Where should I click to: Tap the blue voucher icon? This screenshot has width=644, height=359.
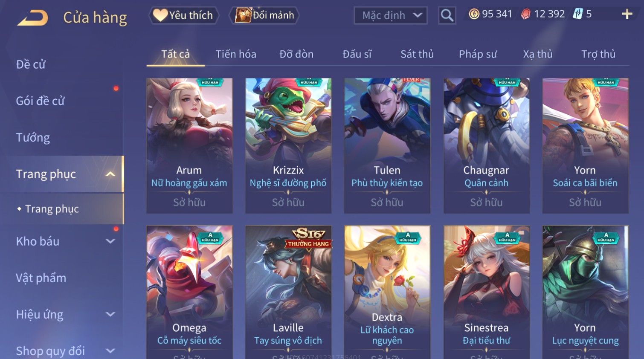coord(577,14)
